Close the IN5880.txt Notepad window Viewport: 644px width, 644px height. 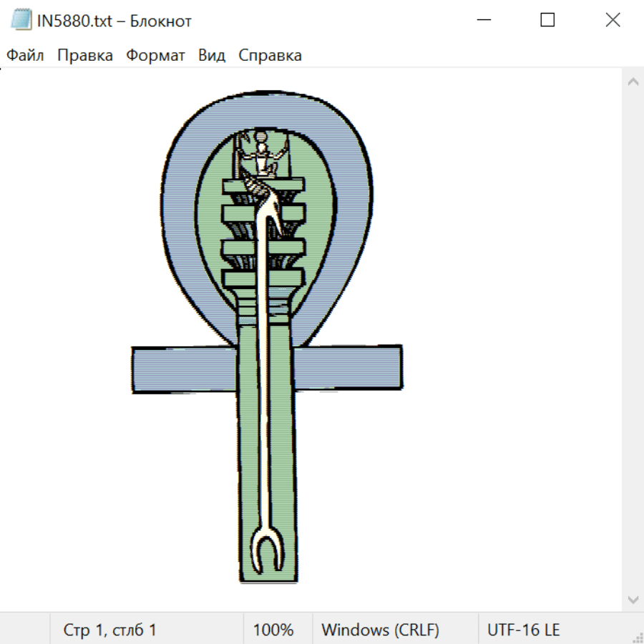pos(613,20)
